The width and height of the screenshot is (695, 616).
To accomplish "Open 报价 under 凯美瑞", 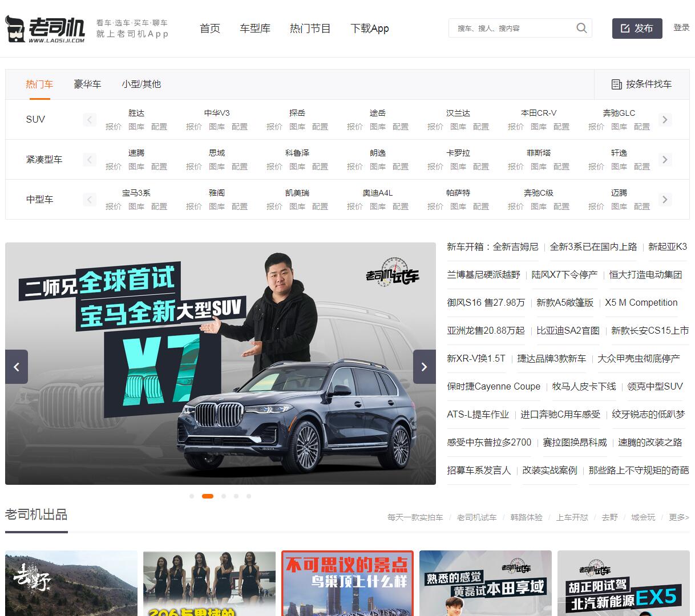I will (x=274, y=206).
